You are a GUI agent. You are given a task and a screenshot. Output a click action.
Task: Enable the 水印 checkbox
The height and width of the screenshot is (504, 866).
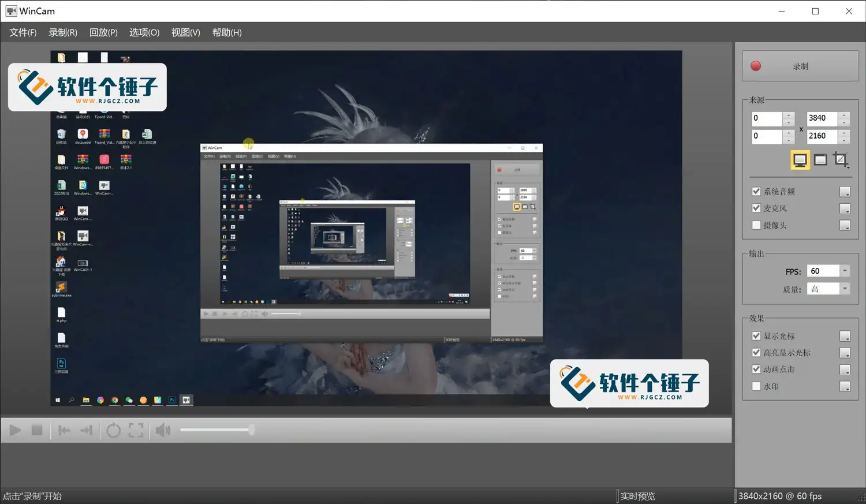(756, 386)
